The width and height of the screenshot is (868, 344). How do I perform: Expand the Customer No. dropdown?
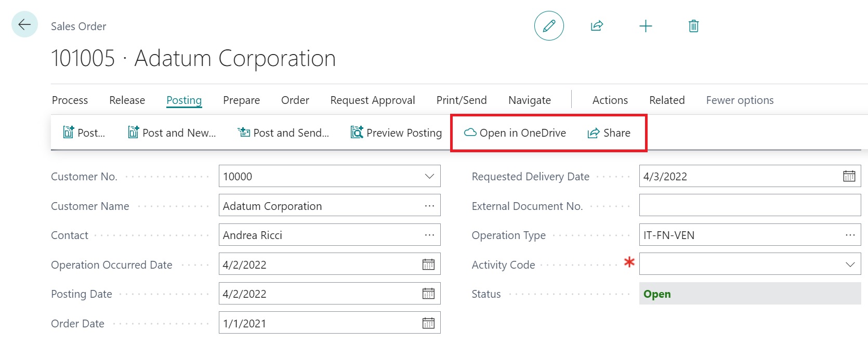[x=429, y=177]
